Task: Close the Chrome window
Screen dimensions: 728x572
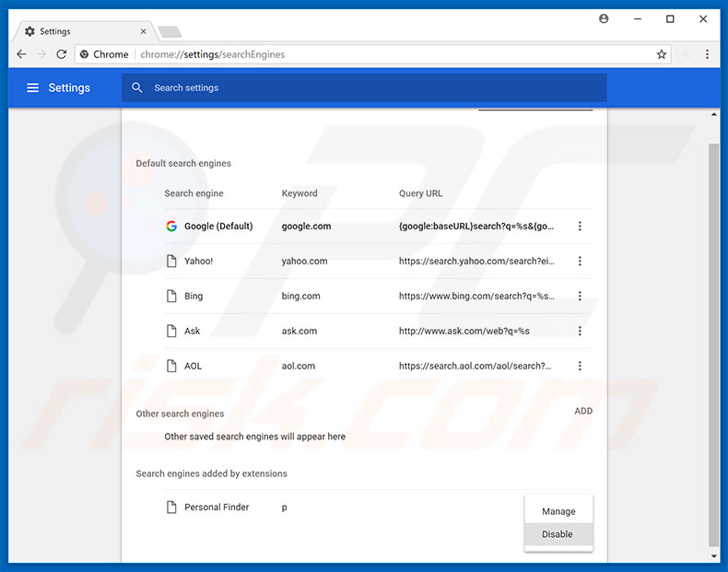Action: click(x=703, y=18)
